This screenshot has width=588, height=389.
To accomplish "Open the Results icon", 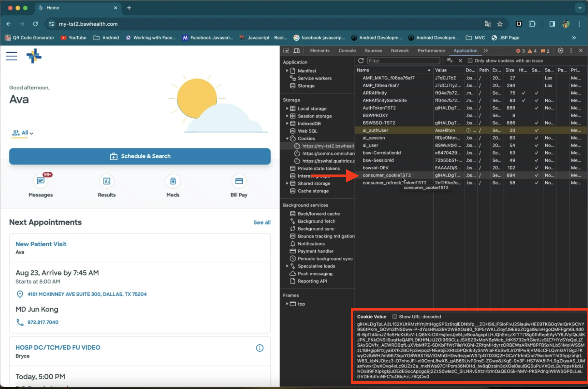I will pyautogui.click(x=107, y=181).
